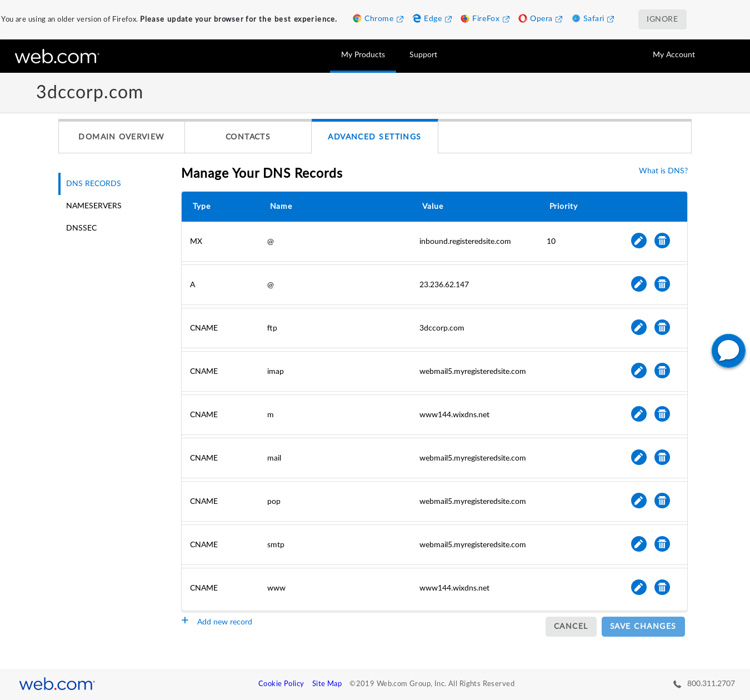Delete the ftp CNAME record
The height and width of the screenshot is (700, 750).
pos(662,327)
